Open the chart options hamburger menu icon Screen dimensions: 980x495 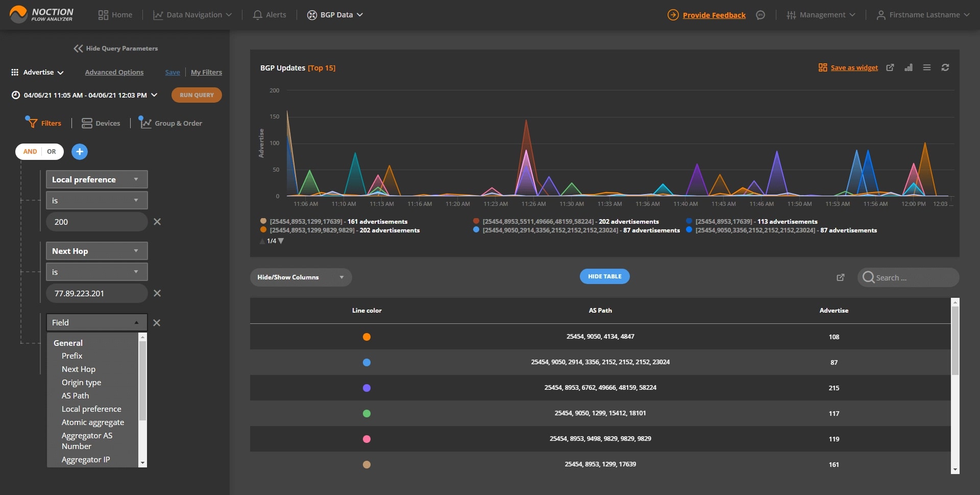[927, 67]
